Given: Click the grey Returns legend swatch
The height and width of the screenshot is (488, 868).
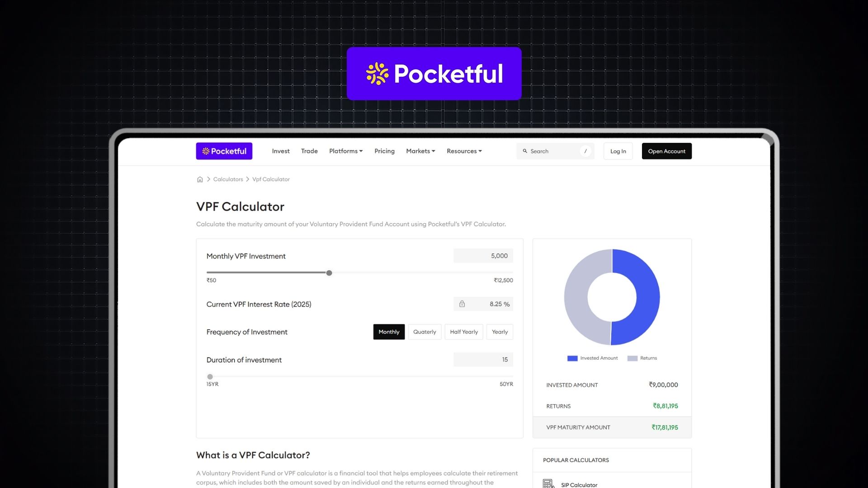Looking at the screenshot, I should coord(632,358).
